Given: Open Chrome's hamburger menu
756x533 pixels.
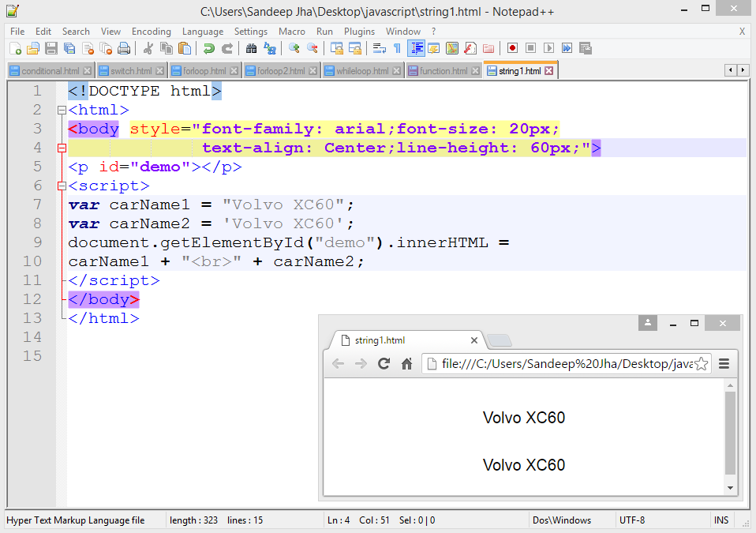Looking at the screenshot, I should pyautogui.click(x=724, y=363).
